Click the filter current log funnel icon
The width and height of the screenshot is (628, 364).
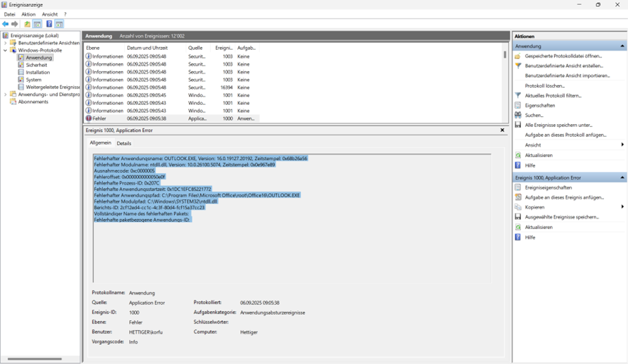coord(518,95)
